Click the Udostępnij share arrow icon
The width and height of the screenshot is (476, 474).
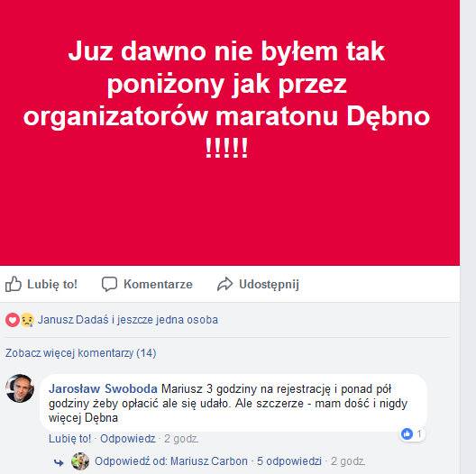click(x=225, y=285)
